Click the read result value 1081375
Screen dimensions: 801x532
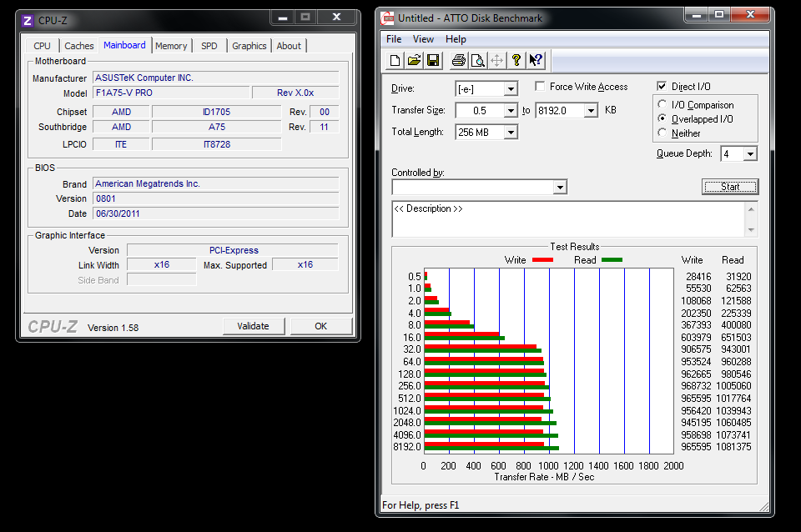click(733, 447)
